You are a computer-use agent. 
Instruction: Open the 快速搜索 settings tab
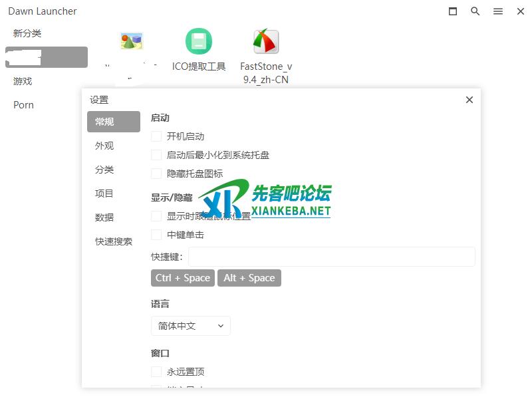point(114,241)
